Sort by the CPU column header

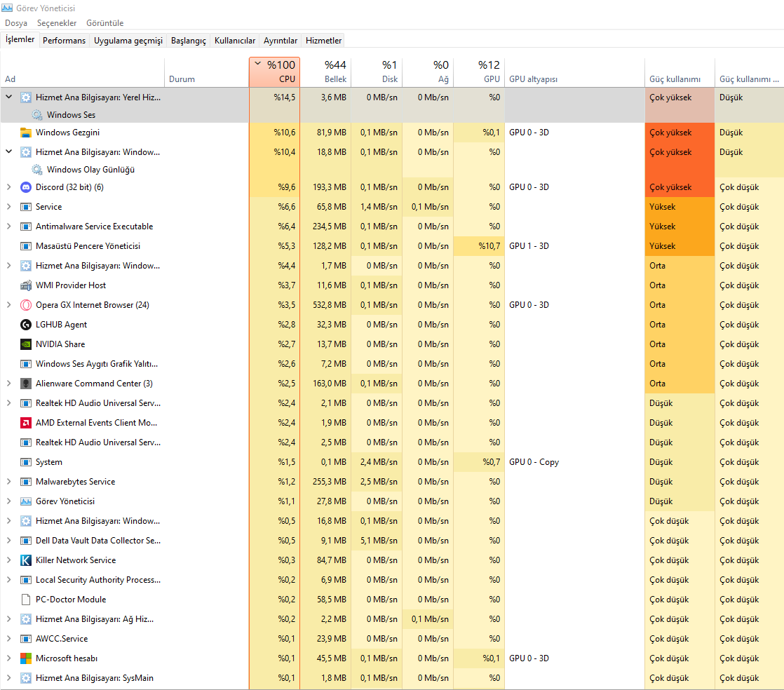click(274, 72)
